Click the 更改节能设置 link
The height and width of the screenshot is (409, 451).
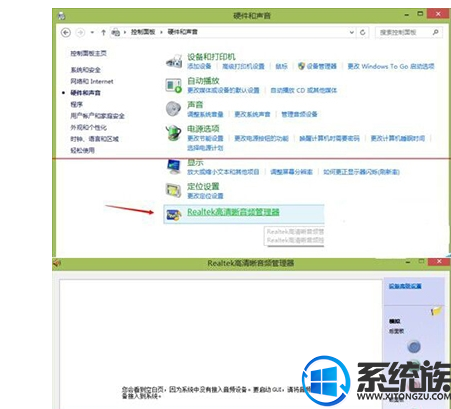click(x=205, y=138)
